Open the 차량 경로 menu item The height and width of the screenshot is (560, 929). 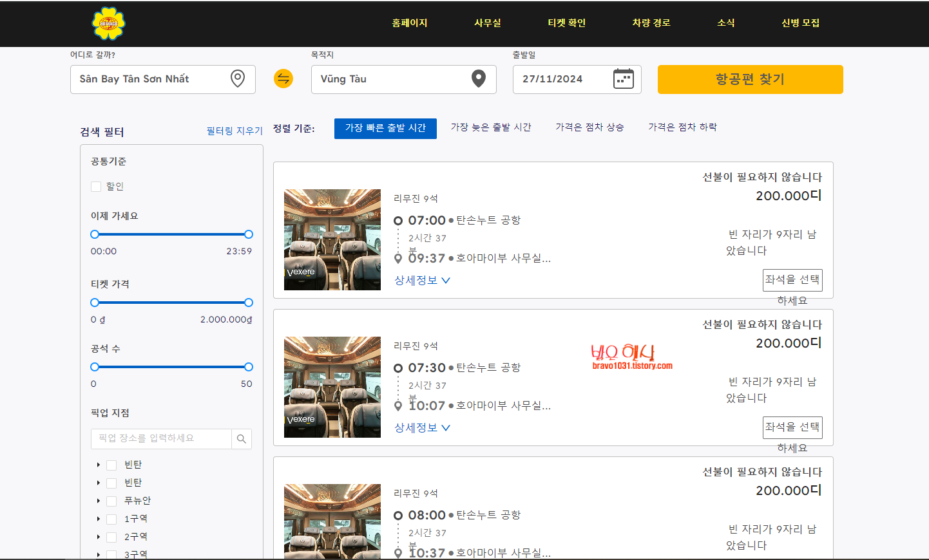tap(651, 23)
